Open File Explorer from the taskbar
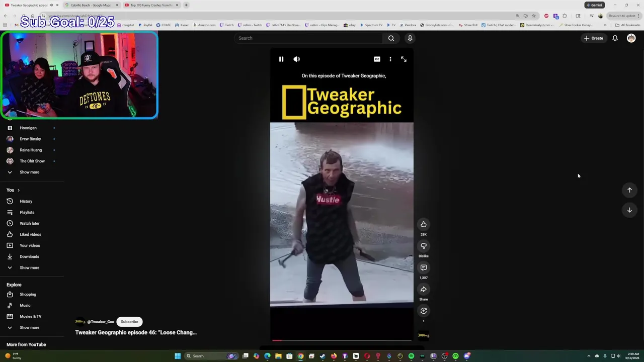 278,356
